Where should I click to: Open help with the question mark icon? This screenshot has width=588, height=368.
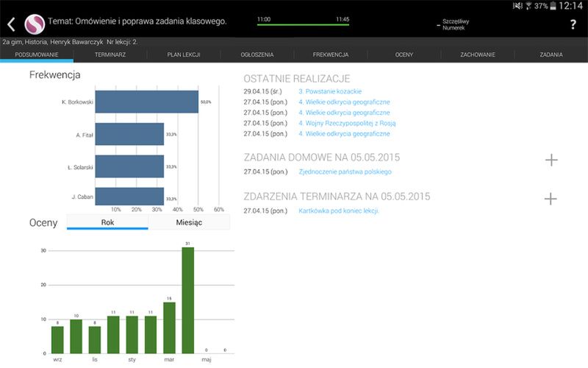[573, 24]
